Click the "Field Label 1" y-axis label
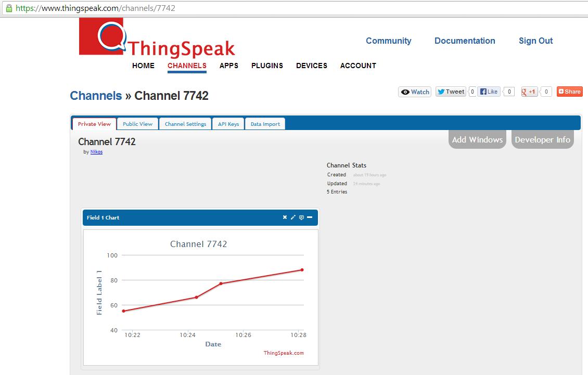Image resolution: width=588 pixels, height=375 pixels. click(99, 292)
